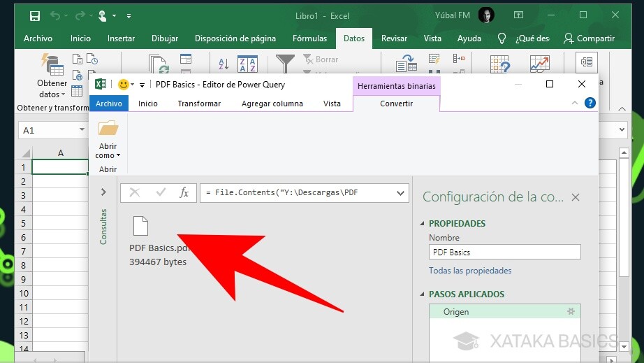
Task: Expand the Consultas pane arrow
Action: pyautogui.click(x=103, y=192)
